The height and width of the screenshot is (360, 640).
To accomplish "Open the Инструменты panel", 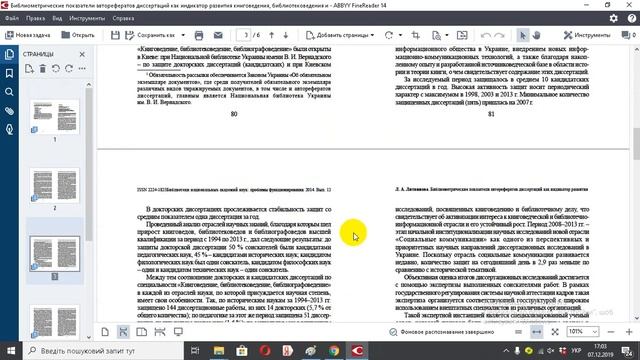I will click(x=587, y=35).
